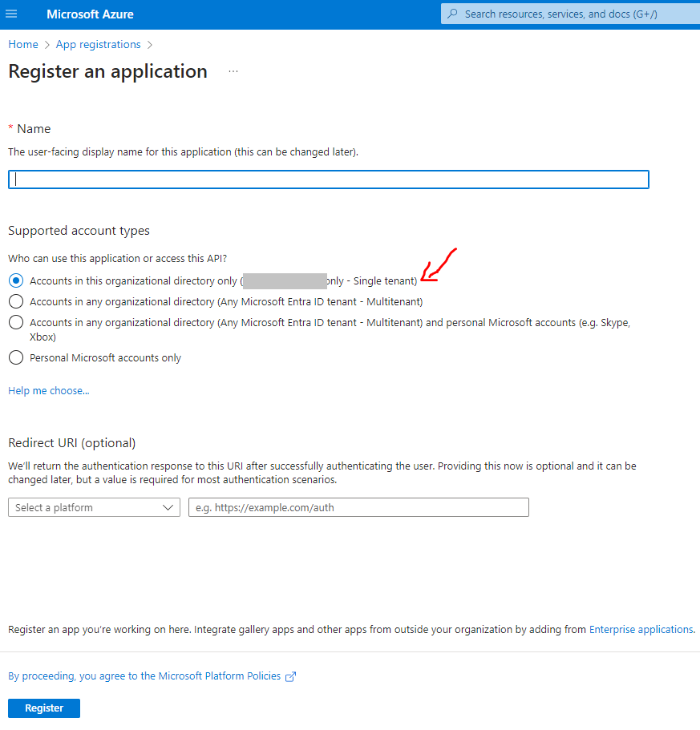The height and width of the screenshot is (730, 700).
Task: Open the Enterprise applications link
Action: (x=641, y=630)
